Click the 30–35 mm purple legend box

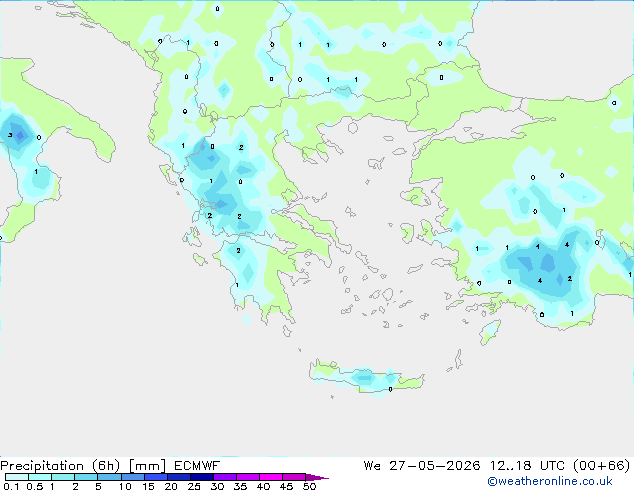point(224,477)
